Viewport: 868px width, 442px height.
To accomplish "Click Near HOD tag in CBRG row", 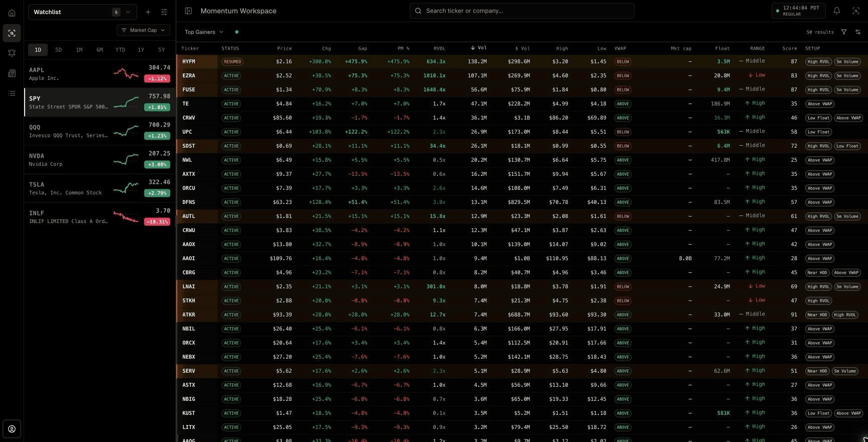I will point(817,273).
